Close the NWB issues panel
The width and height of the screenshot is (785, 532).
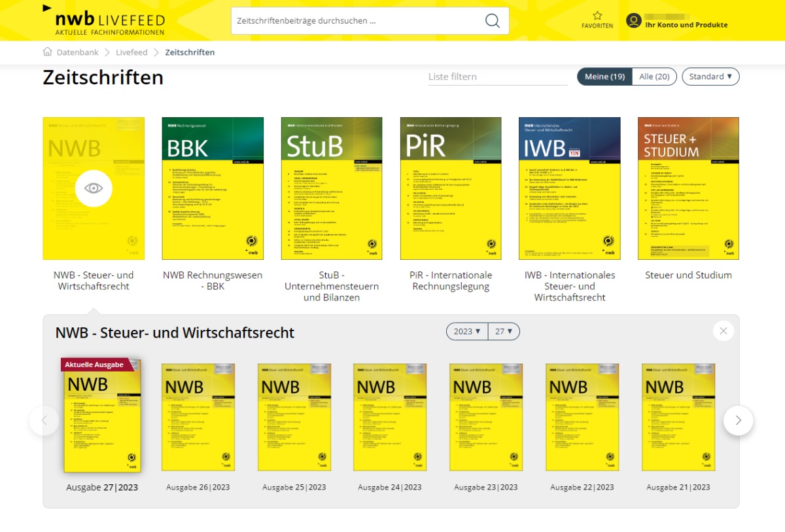(723, 331)
